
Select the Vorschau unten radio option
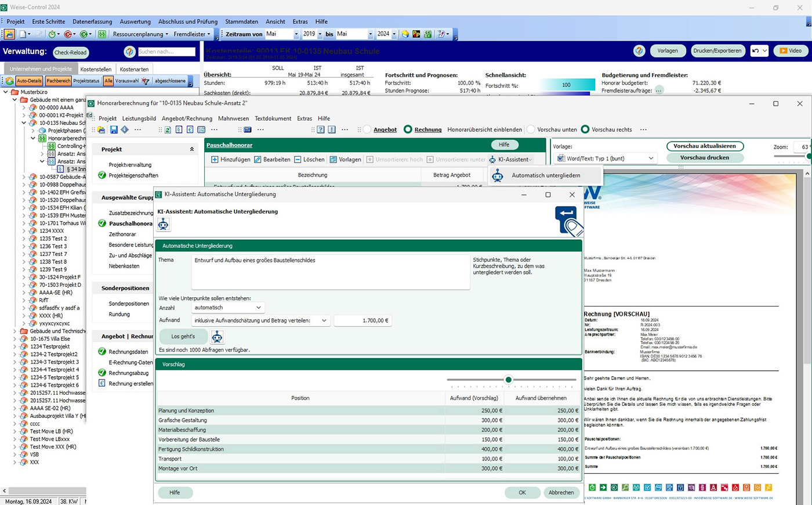pos(531,129)
